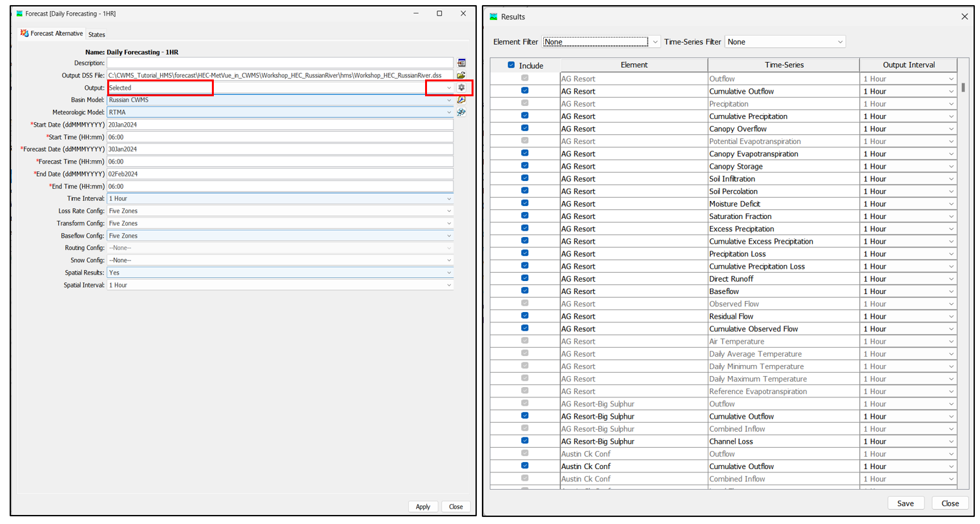Uncheck AG Resort Baseflow checkbox

pyautogui.click(x=525, y=291)
